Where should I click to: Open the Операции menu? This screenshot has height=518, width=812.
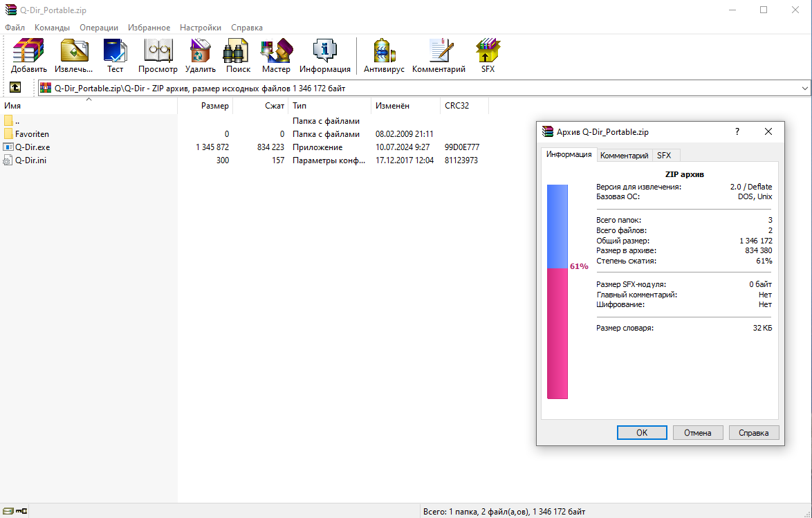(x=99, y=28)
